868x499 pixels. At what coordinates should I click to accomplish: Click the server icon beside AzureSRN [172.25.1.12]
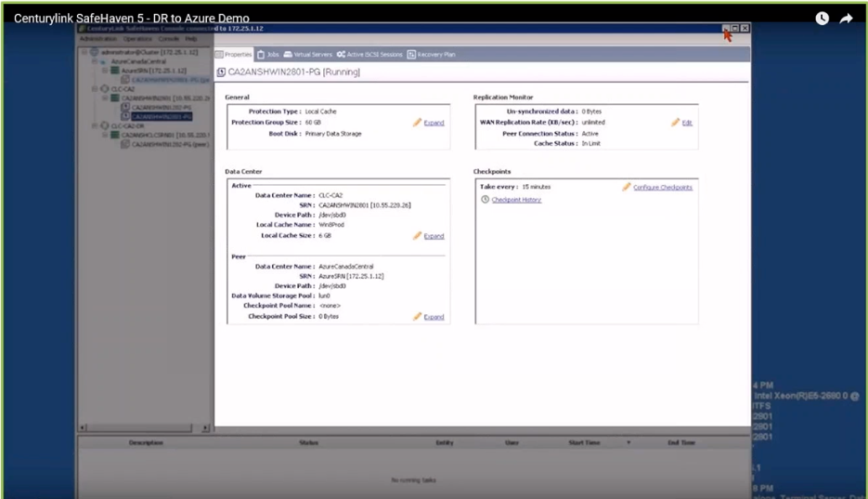point(114,71)
